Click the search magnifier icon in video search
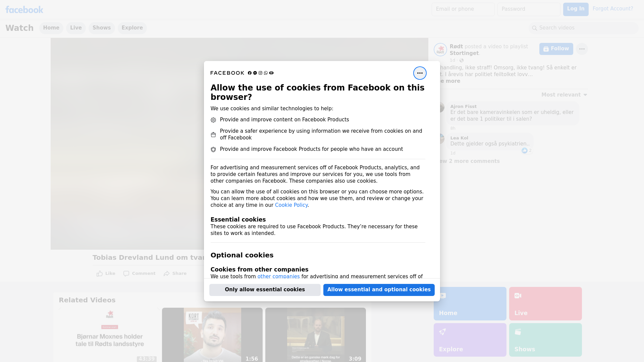The height and width of the screenshot is (362, 644). (535, 28)
